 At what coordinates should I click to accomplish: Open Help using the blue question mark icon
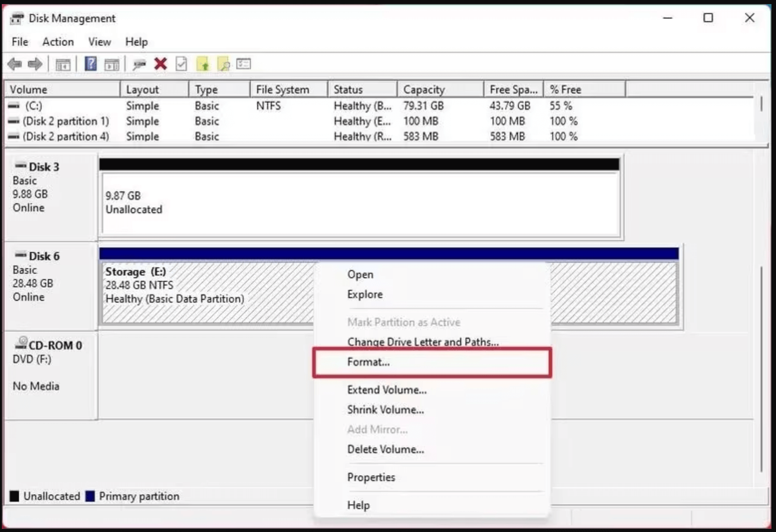point(90,64)
